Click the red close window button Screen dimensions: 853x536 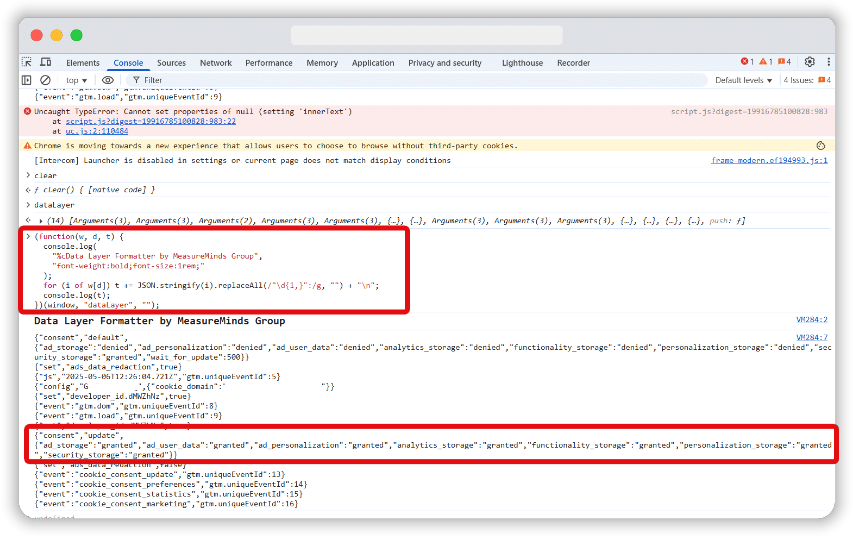(x=37, y=35)
